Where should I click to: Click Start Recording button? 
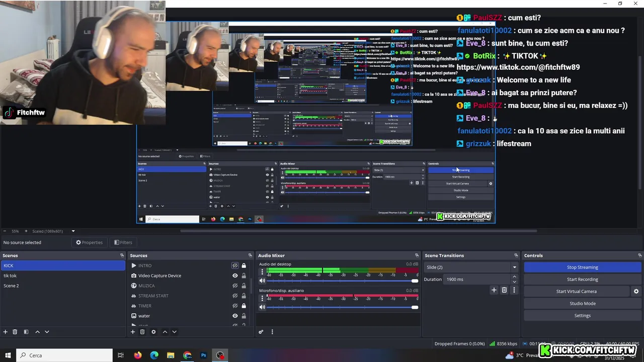click(583, 280)
